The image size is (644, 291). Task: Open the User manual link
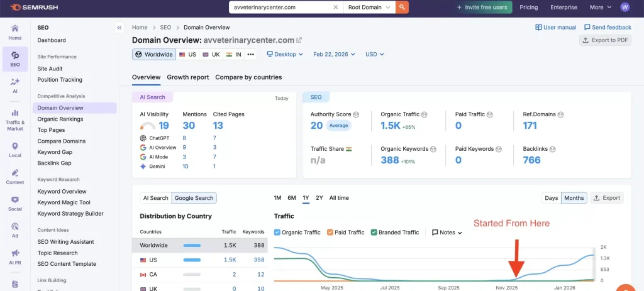(x=556, y=28)
